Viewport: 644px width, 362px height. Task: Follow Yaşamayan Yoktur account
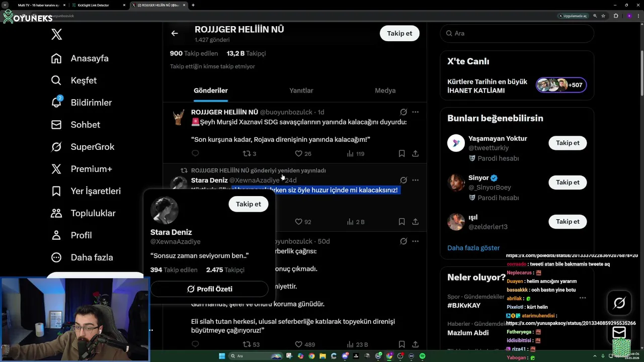pyautogui.click(x=568, y=143)
